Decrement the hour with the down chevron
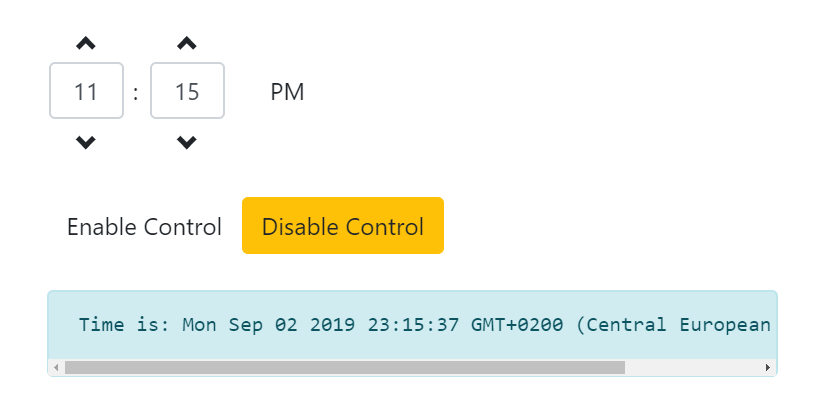The width and height of the screenshot is (839, 411). (x=86, y=142)
